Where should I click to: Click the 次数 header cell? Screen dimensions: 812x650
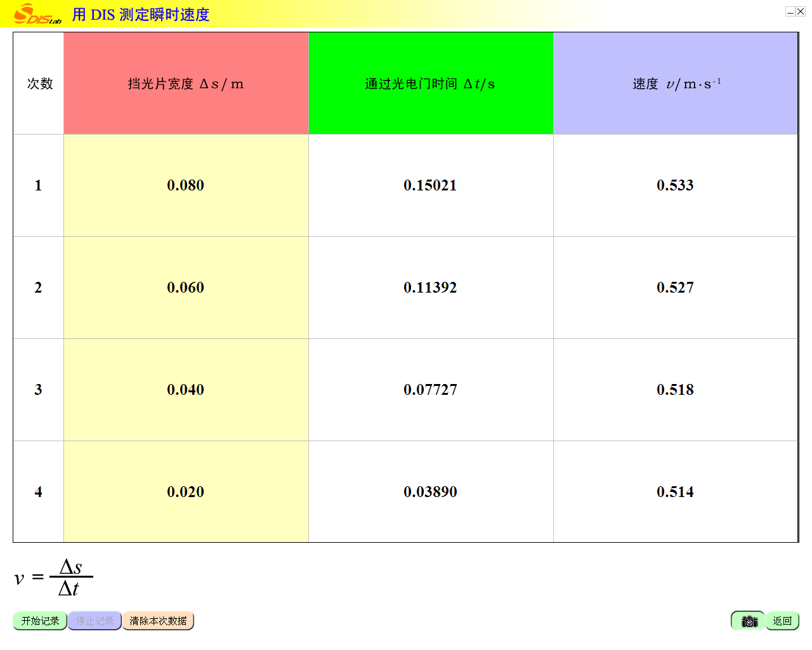(39, 84)
